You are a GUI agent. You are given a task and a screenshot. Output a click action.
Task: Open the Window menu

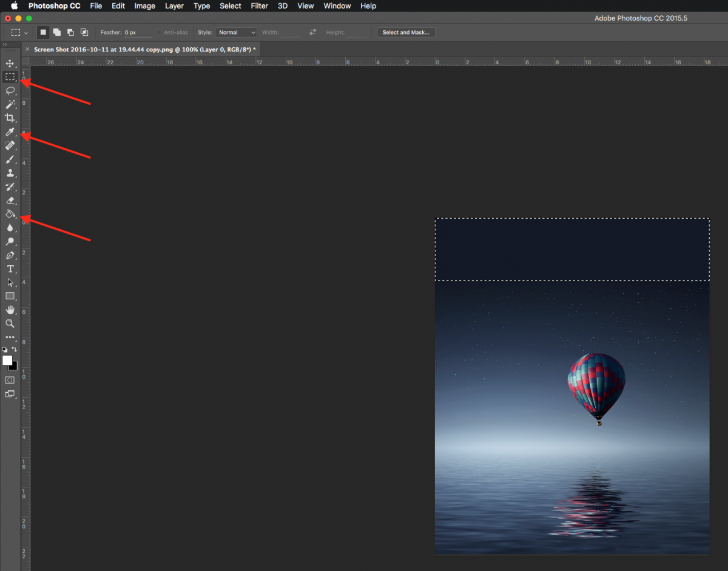pos(337,5)
